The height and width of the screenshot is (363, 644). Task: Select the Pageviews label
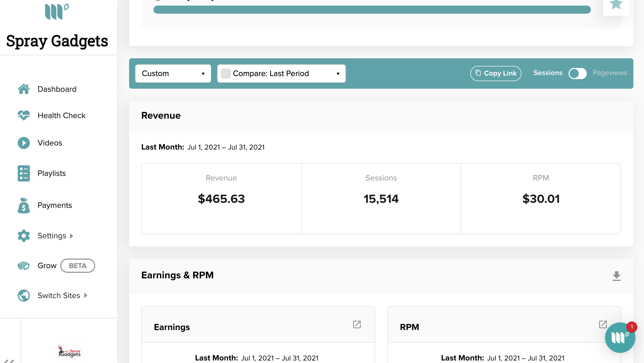(610, 73)
